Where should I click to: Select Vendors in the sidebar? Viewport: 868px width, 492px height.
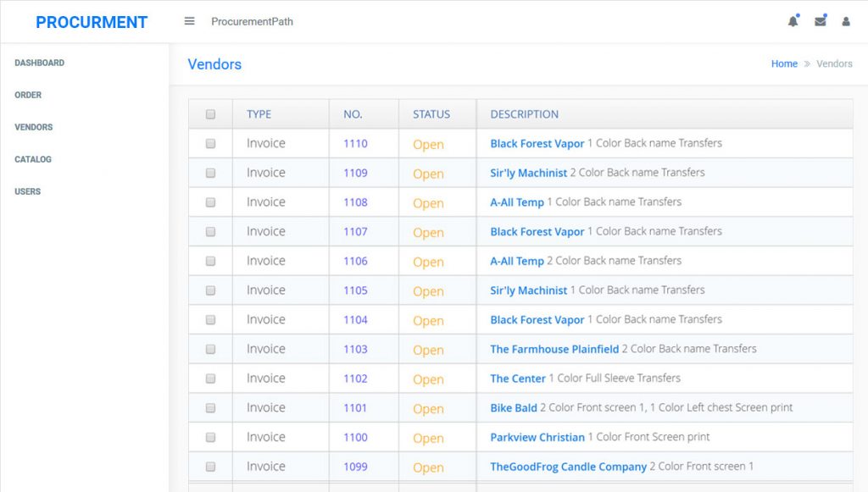coord(33,127)
